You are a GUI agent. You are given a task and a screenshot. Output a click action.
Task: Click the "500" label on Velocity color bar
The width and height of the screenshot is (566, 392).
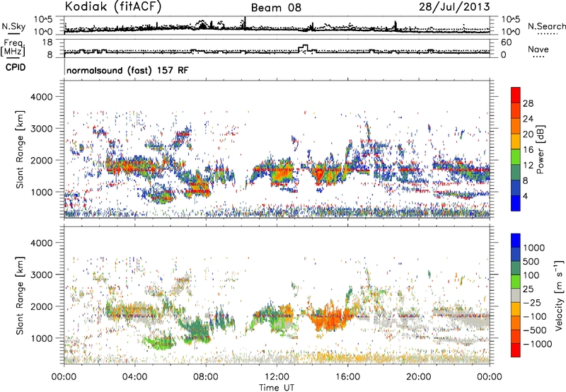tap(533, 261)
